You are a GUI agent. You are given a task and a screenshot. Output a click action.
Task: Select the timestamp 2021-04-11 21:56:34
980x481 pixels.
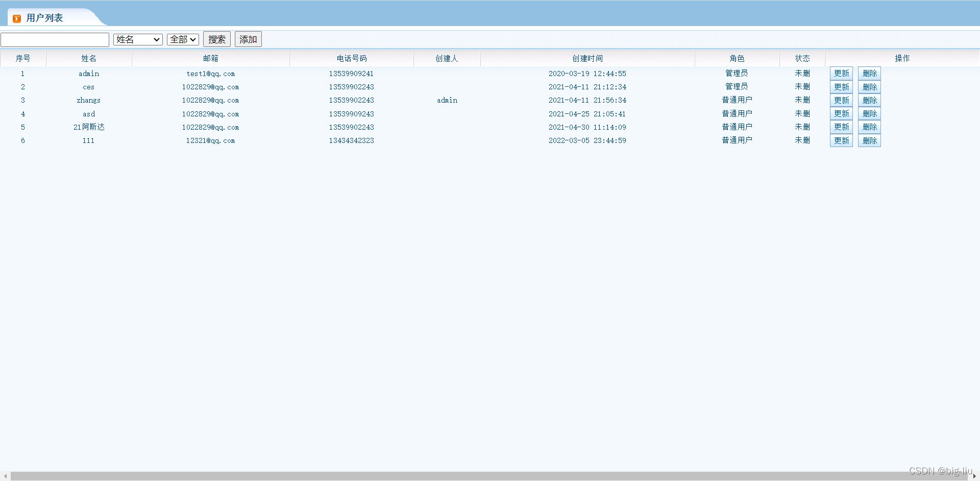[587, 100]
